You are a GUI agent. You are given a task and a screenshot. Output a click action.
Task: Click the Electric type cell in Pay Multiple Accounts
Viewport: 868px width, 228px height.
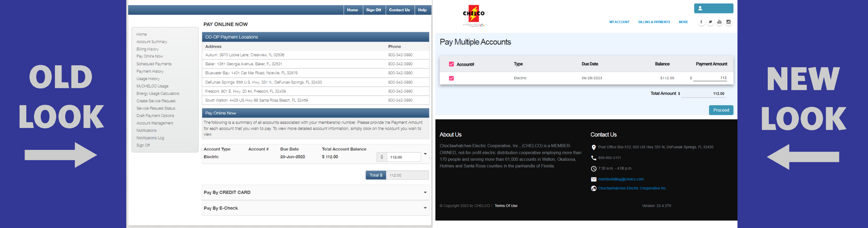pos(520,78)
